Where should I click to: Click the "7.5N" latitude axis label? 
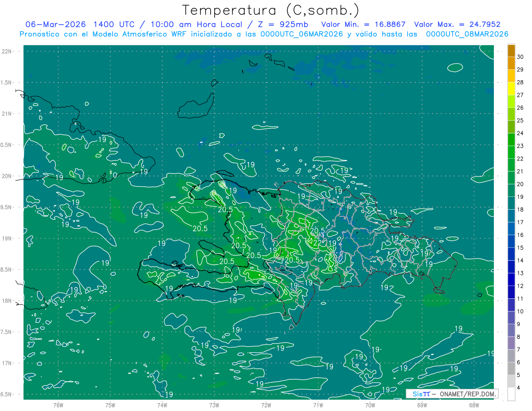7,332
